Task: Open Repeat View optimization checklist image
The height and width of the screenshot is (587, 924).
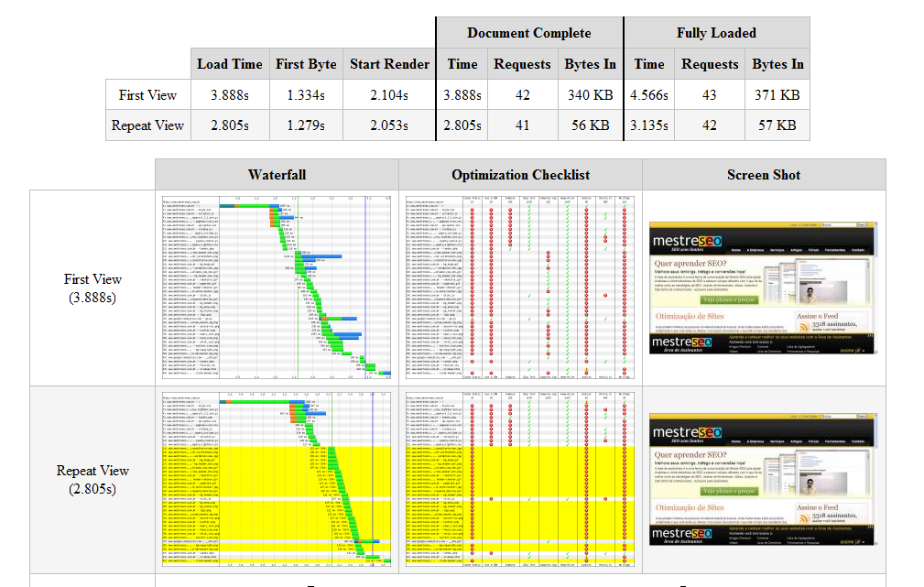Action: [520, 479]
